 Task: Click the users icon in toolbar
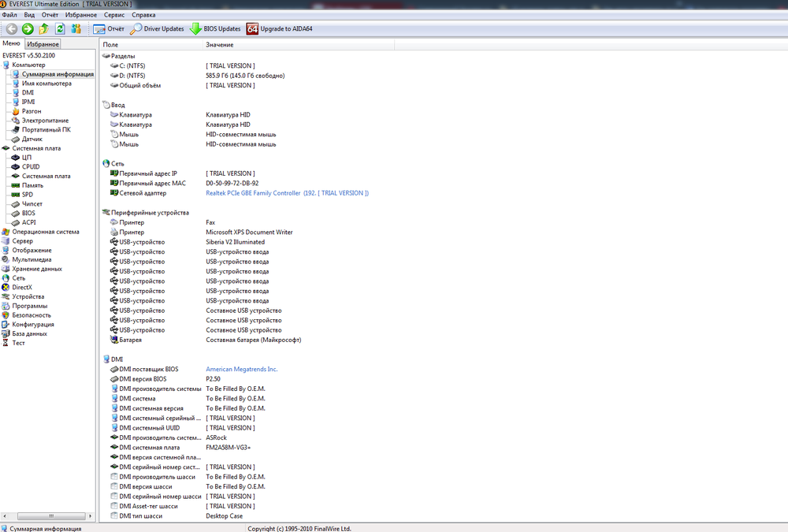click(76, 29)
